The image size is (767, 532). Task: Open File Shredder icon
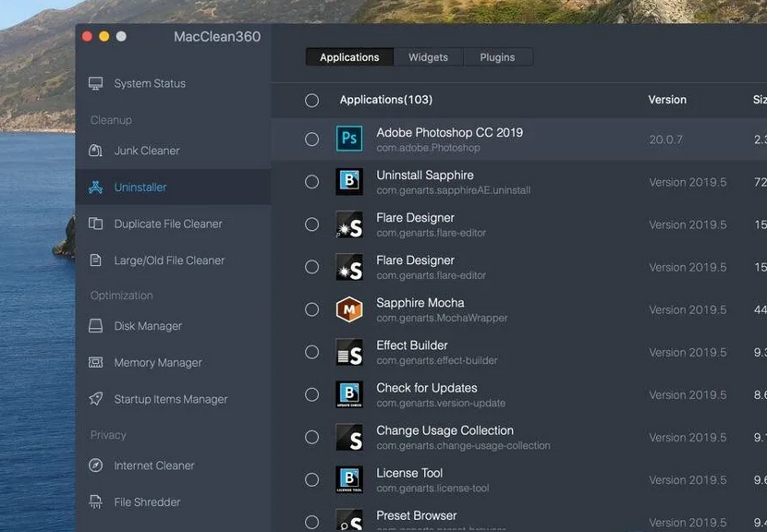click(x=95, y=502)
